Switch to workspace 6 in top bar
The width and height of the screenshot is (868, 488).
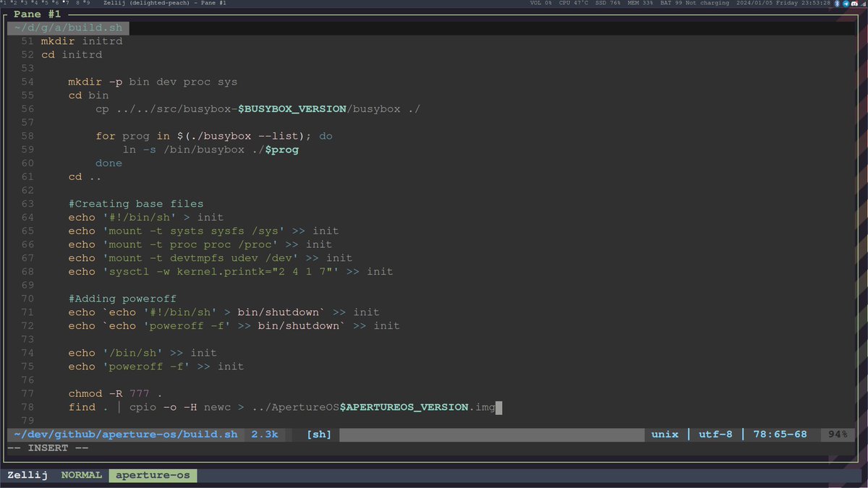56,3
